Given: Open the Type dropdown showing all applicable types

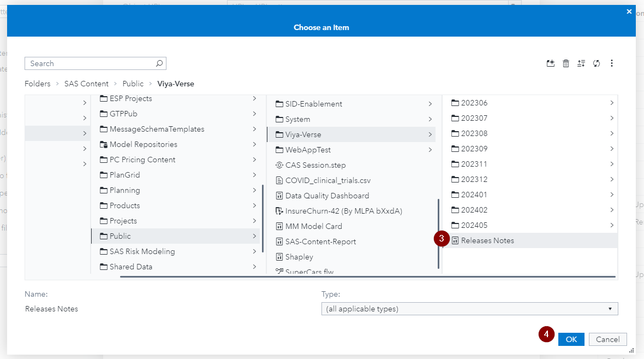Looking at the screenshot, I should 469,309.
